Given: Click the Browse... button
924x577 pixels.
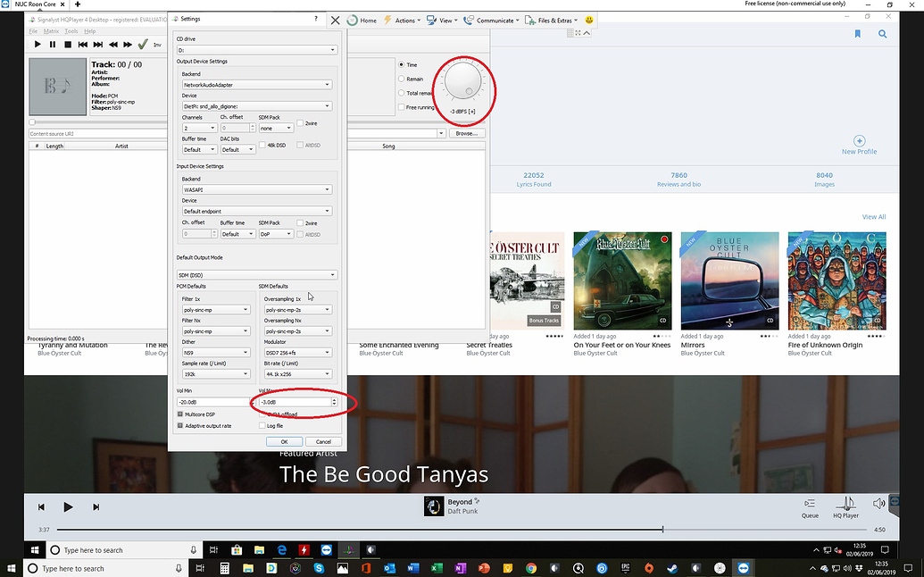Looking at the screenshot, I should [x=467, y=134].
